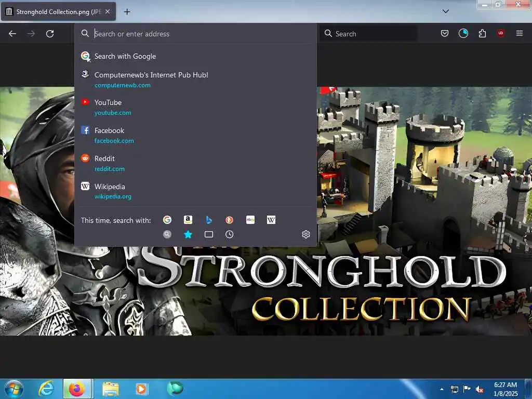532x399 pixels.
Task: Click the network tray icon
Action: coord(455,390)
